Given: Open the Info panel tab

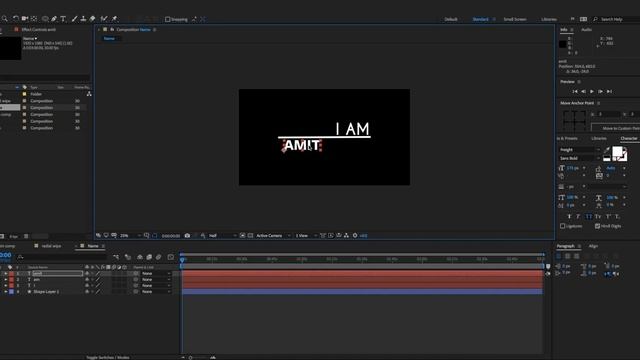Looking at the screenshot, I should (564, 30).
